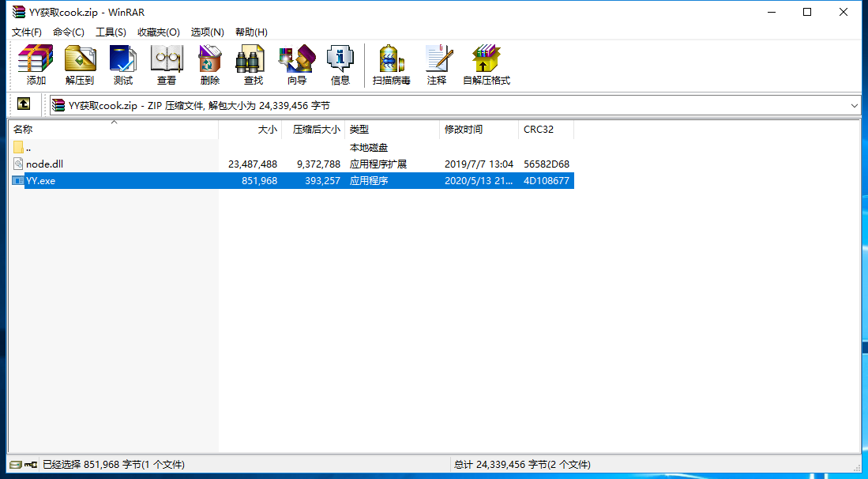
Task: Launch the 向导 (Wizard) tool
Action: (x=297, y=65)
